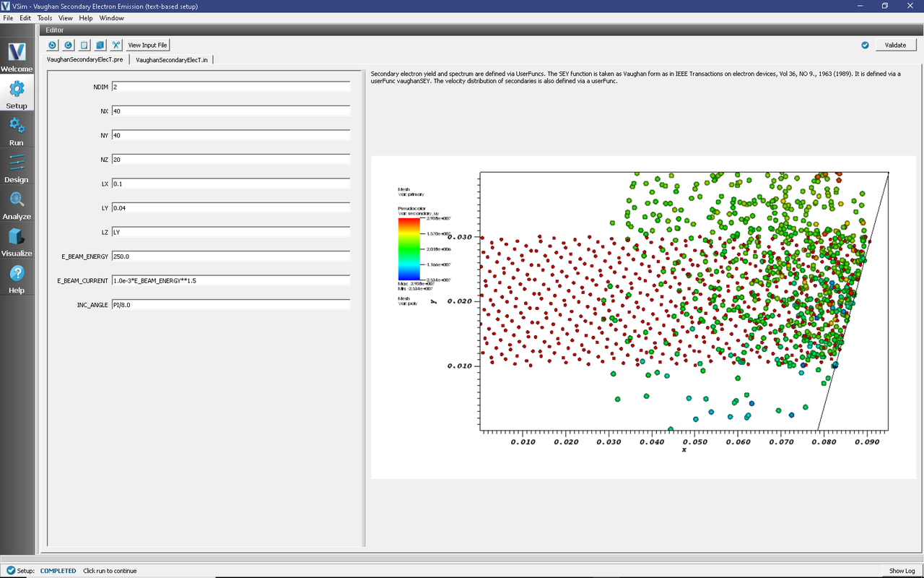Select VaughanSecondaryElecT.pre tab
Image resolution: width=924 pixels, height=578 pixels.
pos(85,59)
